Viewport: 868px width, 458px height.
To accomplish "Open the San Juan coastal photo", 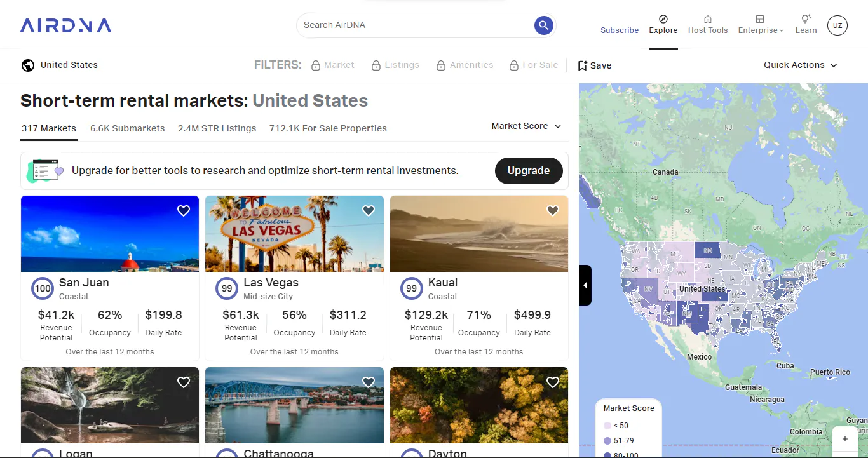I will coord(110,234).
